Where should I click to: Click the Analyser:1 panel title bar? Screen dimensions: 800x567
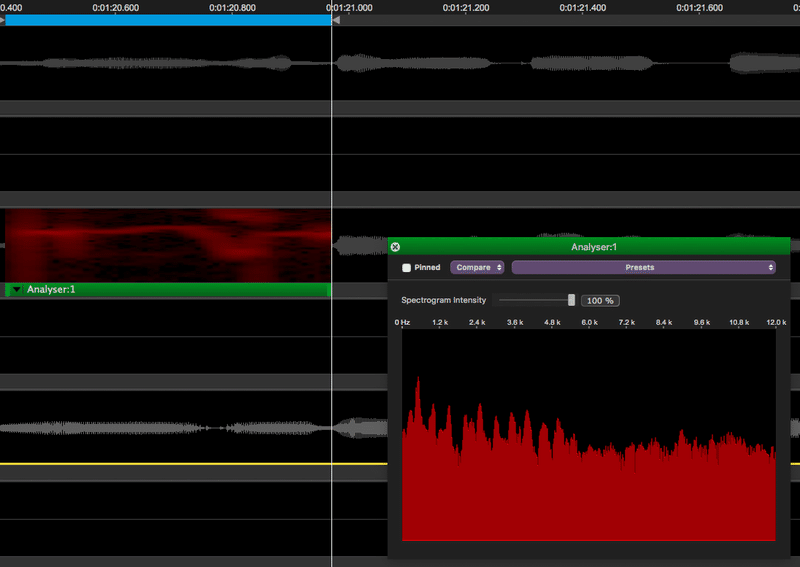coord(593,247)
